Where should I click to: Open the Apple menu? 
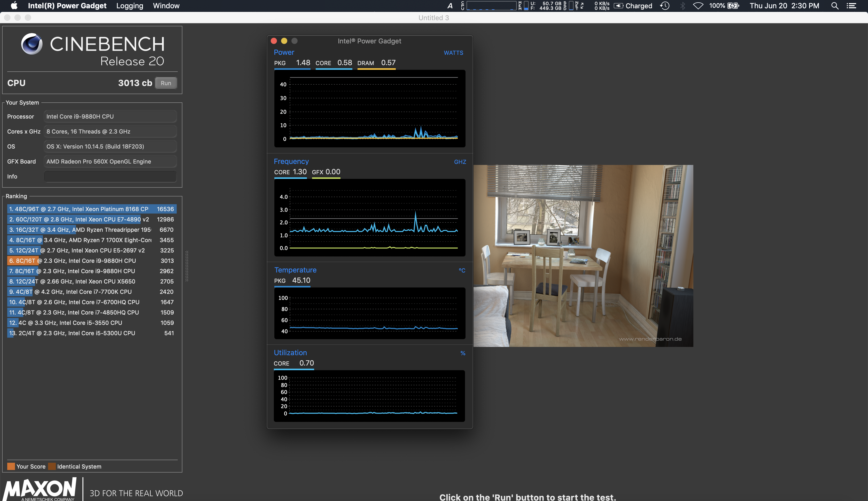tap(14, 5)
